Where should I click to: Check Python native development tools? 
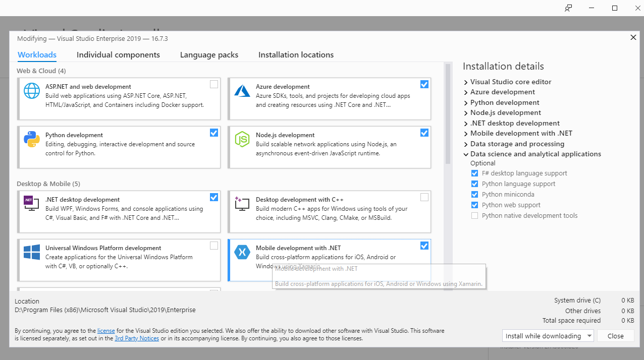474,216
